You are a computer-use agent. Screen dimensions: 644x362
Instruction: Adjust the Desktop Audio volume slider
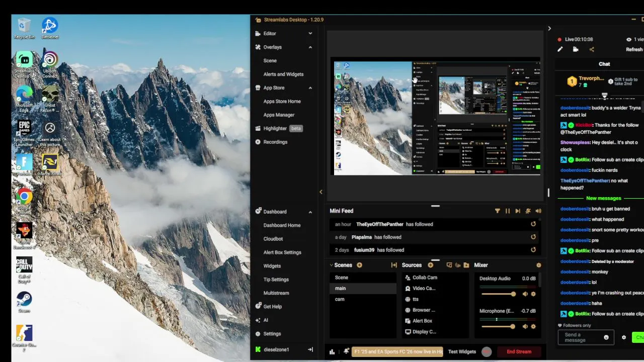pyautogui.click(x=498, y=294)
